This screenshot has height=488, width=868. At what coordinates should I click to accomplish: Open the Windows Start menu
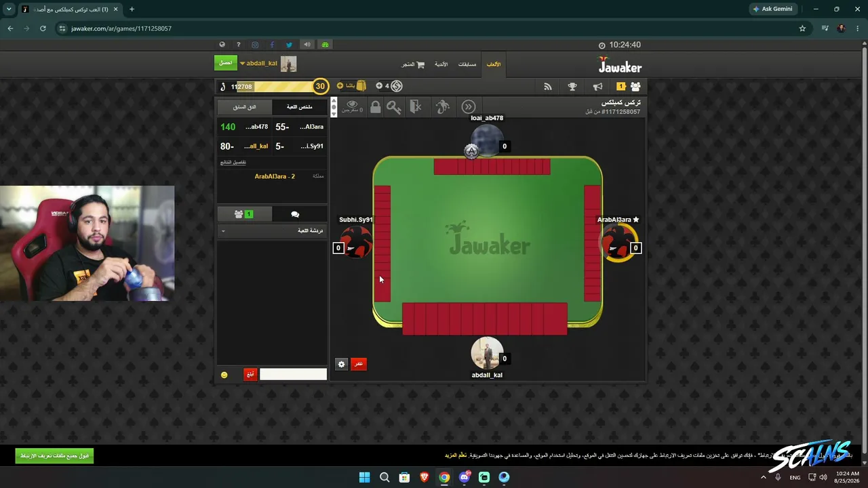click(364, 477)
